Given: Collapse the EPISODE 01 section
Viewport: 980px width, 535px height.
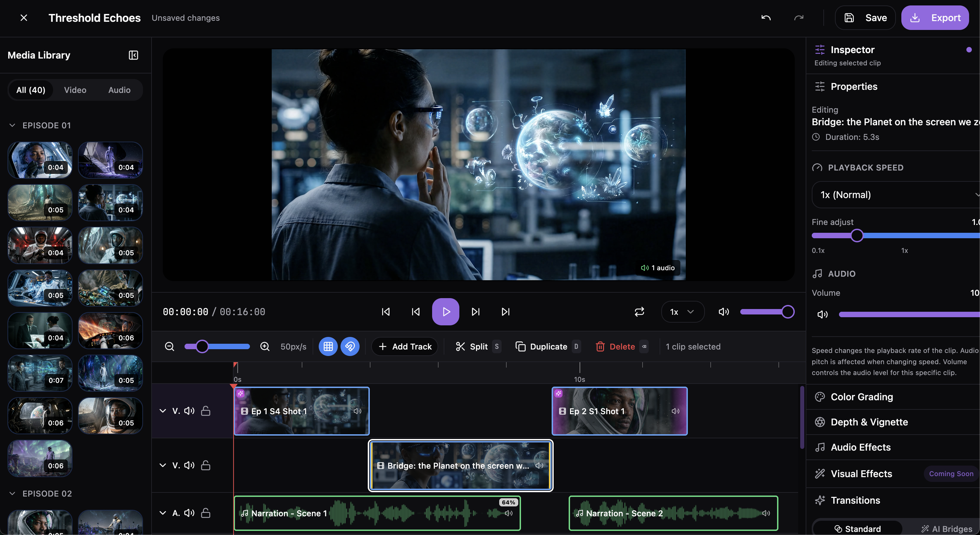Looking at the screenshot, I should click(12, 126).
